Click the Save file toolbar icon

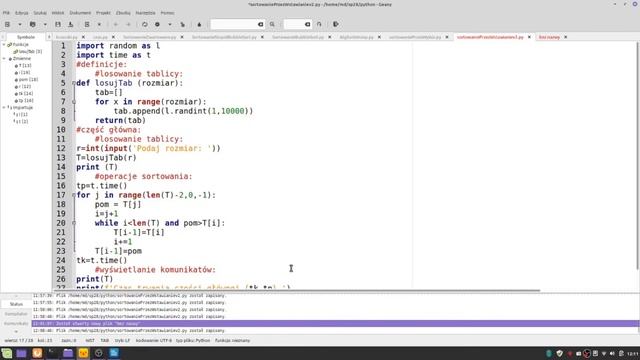tap(58, 24)
